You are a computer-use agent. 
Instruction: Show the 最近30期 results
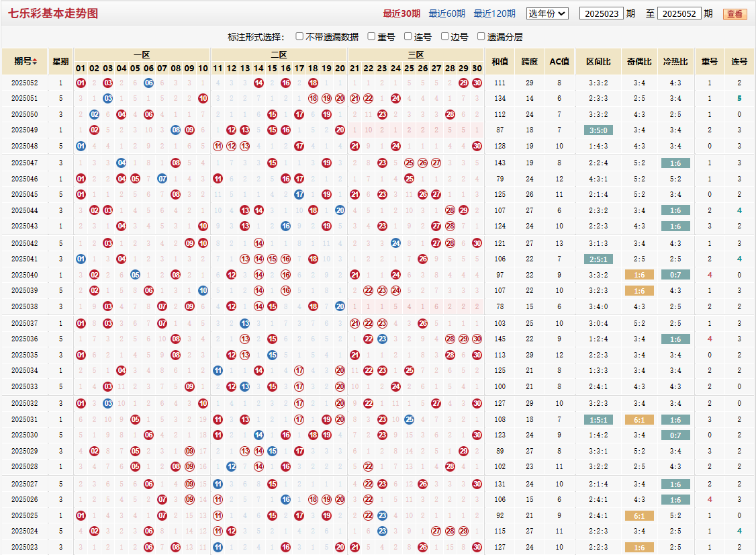(x=401, y=13)
